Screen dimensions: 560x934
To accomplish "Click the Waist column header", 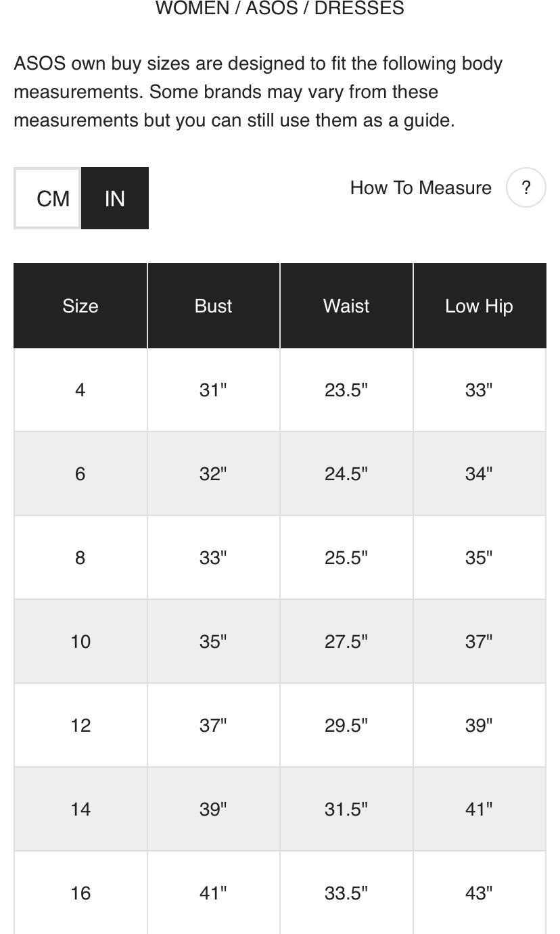I will pos(346,306).
